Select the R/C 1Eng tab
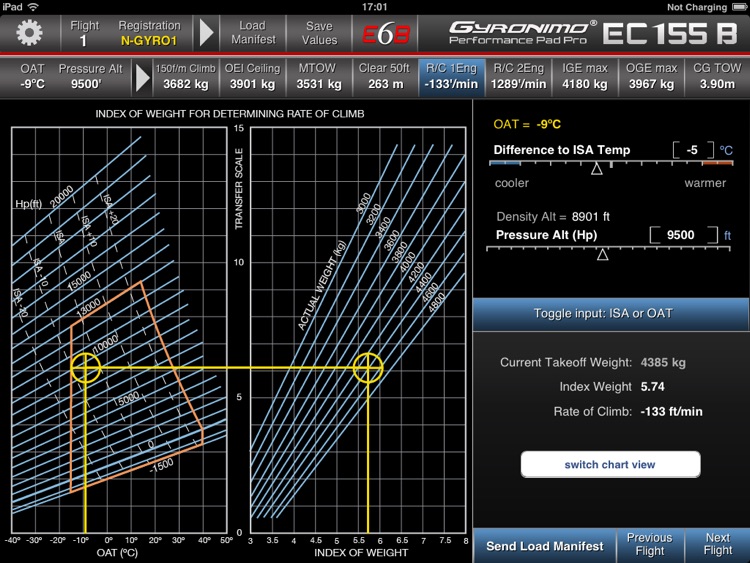The image size is (750, 563). tap(452, 77)
